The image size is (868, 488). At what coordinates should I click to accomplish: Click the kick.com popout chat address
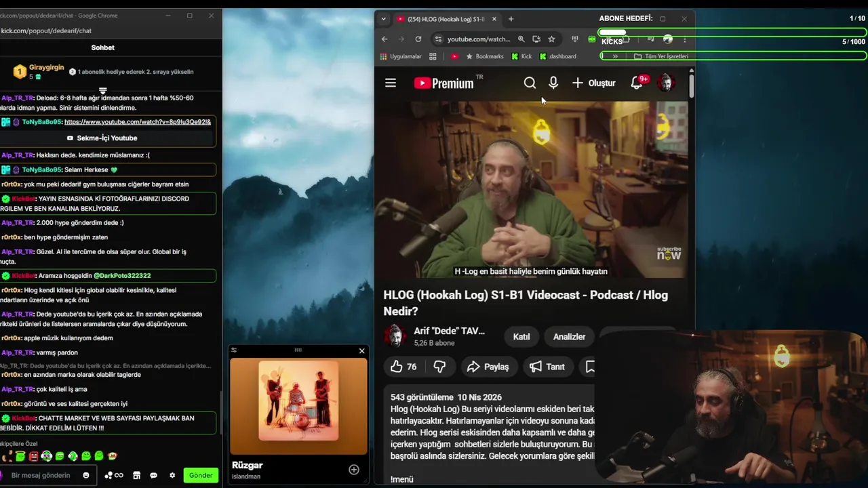(x=46, y=30)
